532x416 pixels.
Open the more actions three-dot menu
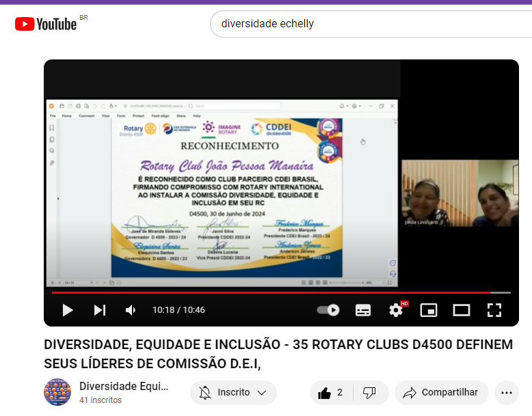(x=506, y=393)
